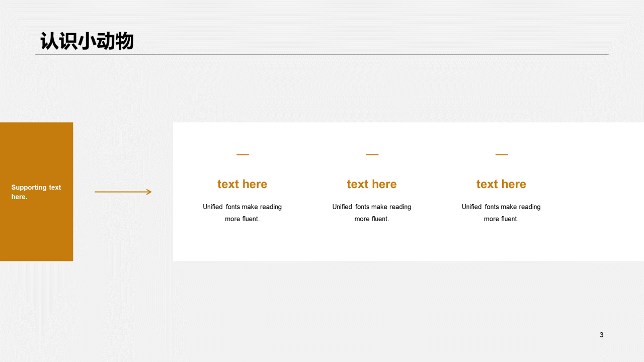Image resolution: width=644 pixels, height=362 pixels.
Task: Select 'Unified fonts make reading' in right column
Action: click(x=501, y=207)
